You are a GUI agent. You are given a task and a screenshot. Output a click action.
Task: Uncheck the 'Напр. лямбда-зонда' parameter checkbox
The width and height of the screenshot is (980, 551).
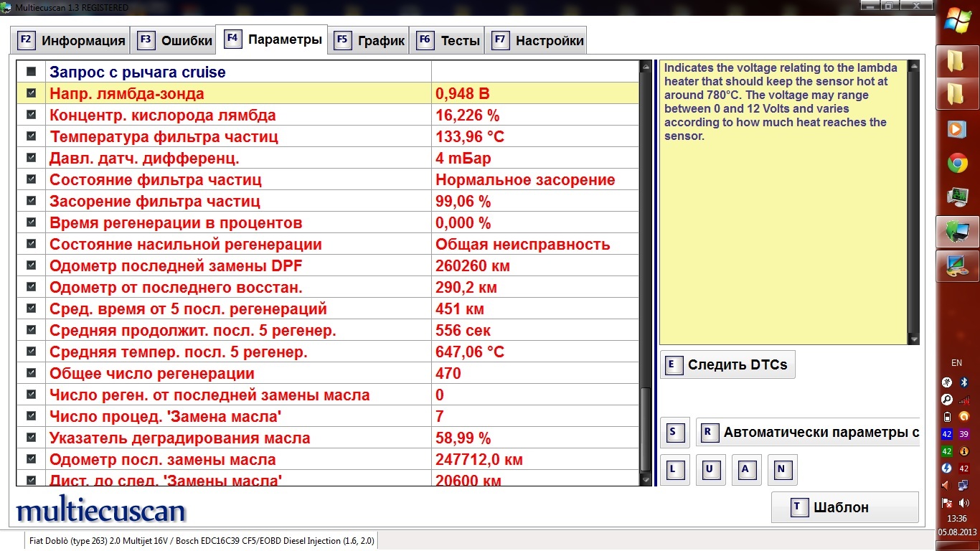tap(31, 93)
